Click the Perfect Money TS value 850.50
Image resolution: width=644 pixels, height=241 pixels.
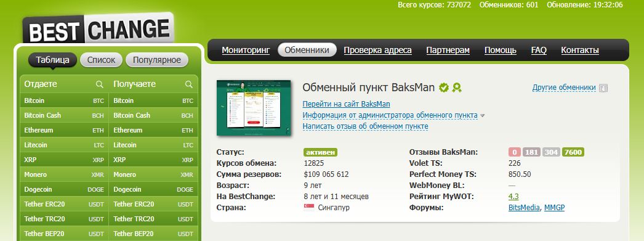pyautogui.click(x=520, y=174)
